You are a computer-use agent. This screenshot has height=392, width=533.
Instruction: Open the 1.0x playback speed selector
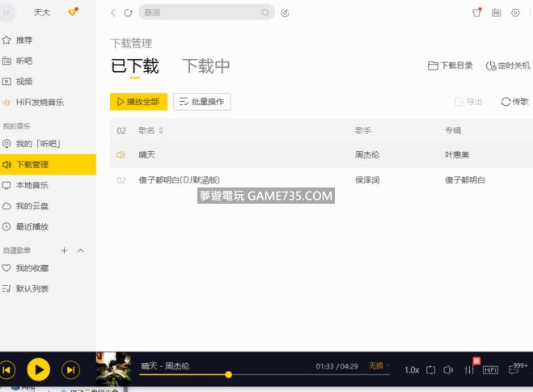411,369
